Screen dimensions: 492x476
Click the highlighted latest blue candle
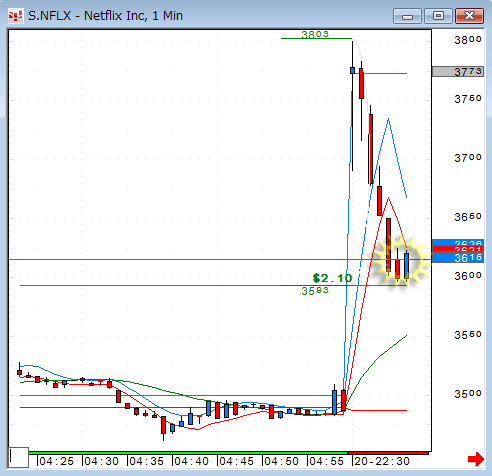[407, 266]
